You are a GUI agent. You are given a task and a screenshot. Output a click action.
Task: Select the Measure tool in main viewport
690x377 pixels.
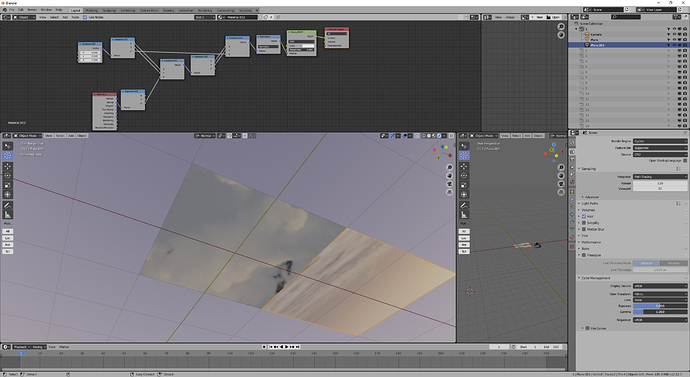coord(7,214)
